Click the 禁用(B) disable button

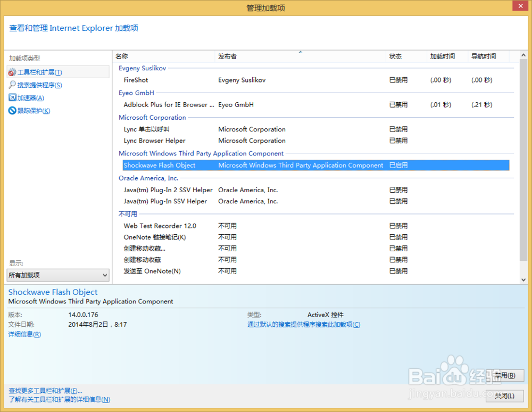tap(504, 375)
